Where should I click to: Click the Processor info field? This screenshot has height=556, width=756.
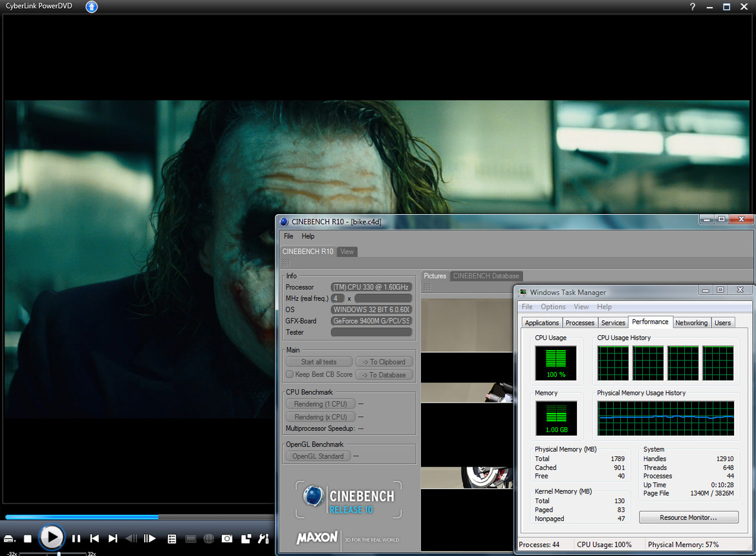(x=371, y=287)
